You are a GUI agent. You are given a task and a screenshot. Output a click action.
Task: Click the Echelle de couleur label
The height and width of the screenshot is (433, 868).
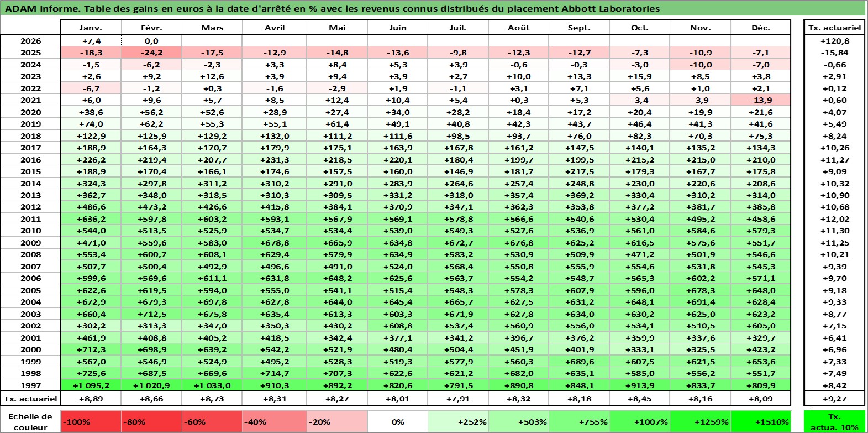pos(30,421)
